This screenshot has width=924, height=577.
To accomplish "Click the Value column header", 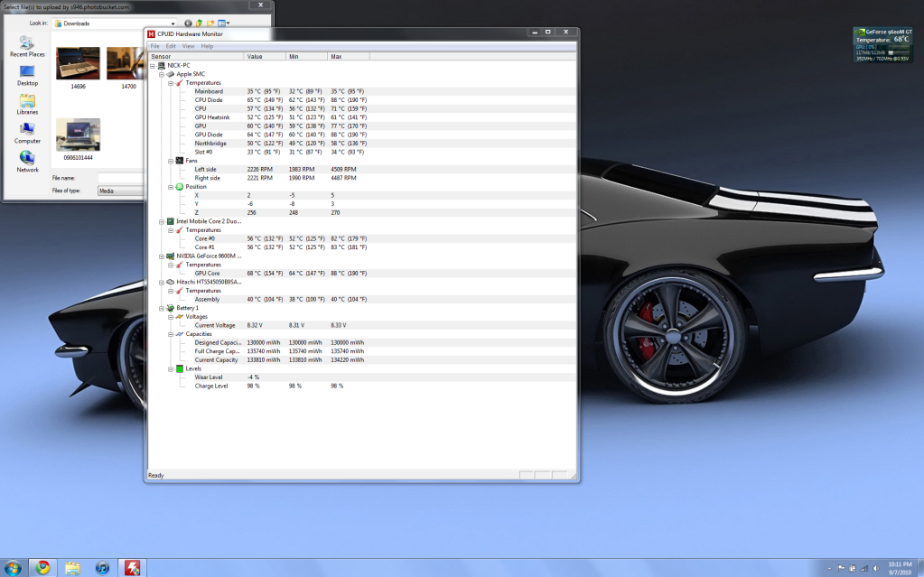I will click(x=266, y=57).
